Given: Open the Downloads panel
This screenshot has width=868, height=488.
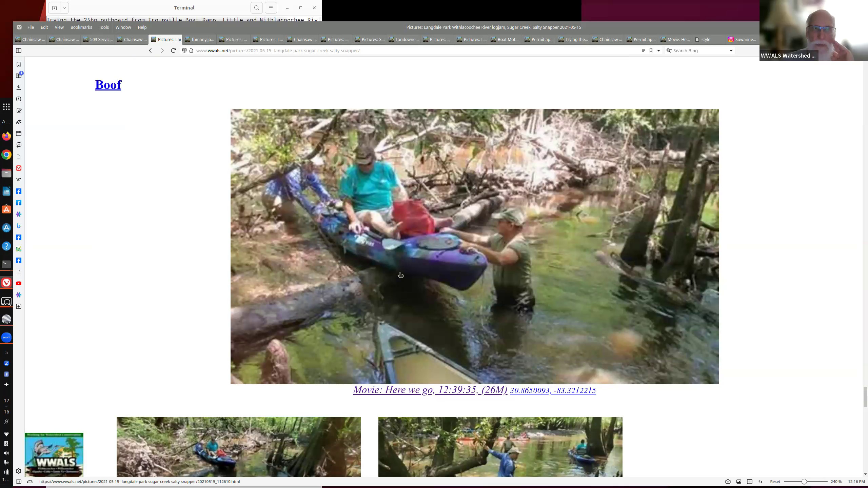Looking at the screenshot, I should click(19, 87).
